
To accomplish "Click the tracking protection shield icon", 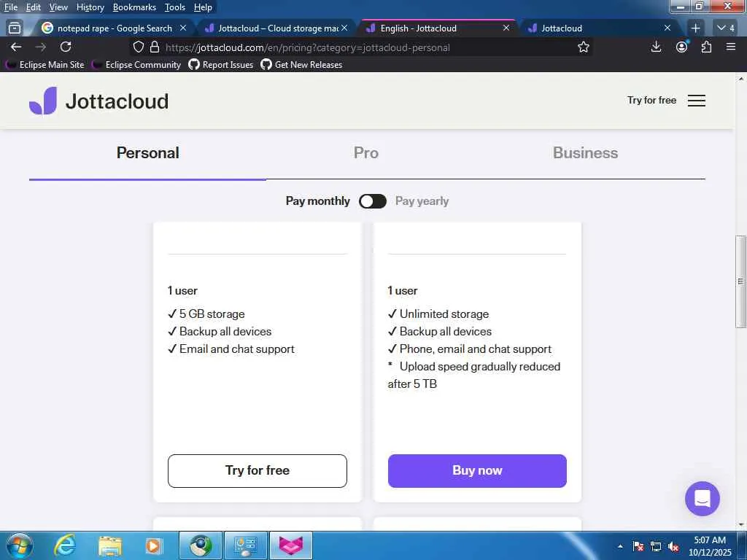I will (x=138, y=47).
